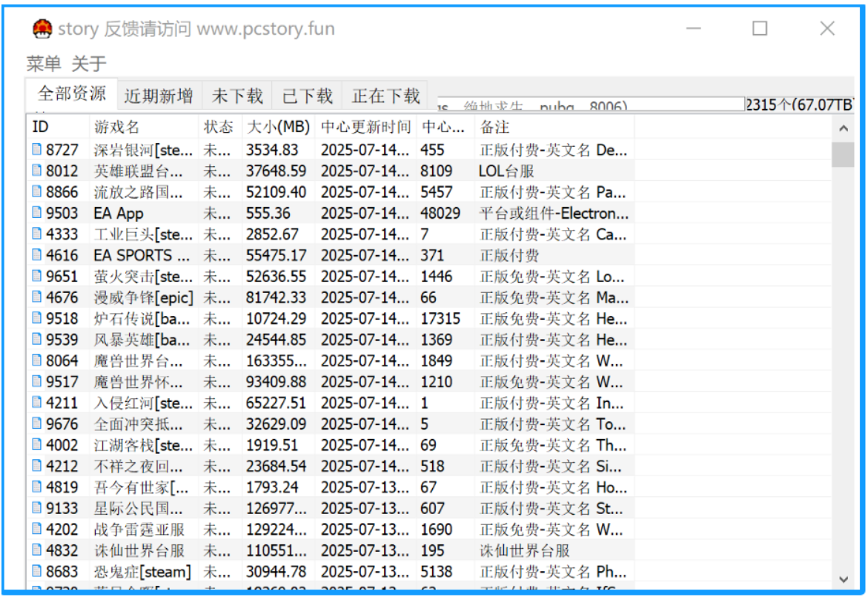The height and width of the screenshot is (600, 868).
Task: Select the 恐鬼症[steam] game name
Action: point(142,571)
